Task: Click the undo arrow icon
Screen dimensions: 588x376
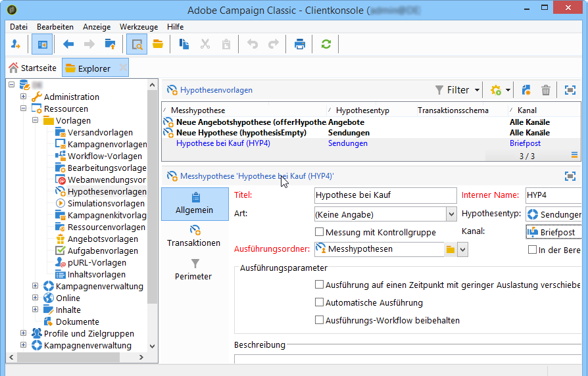Action: pyautogui.click(x=253, y=44)
